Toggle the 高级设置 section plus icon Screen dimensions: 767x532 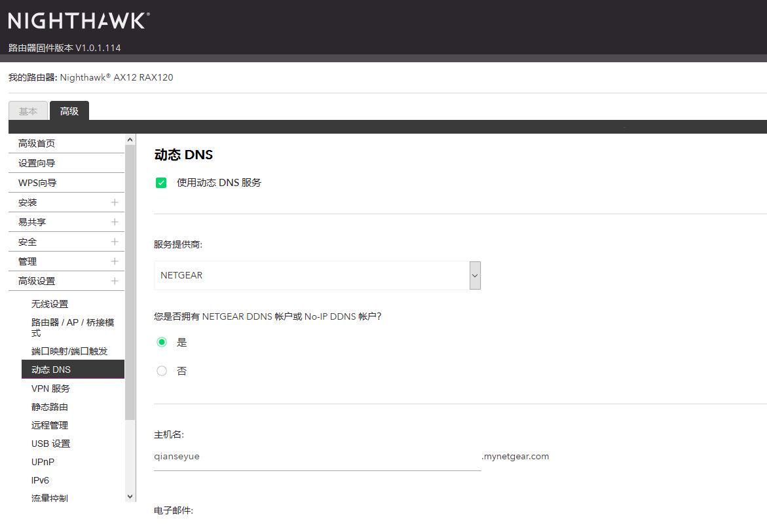pos(115,281)
